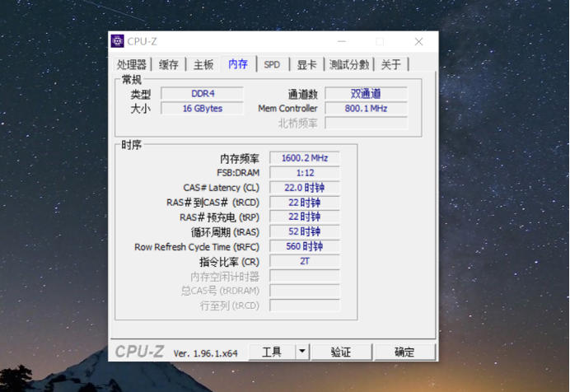This screenshot has width=570, height=392.
Task: Click the CPU-Z app icon in title bar
Action: [x=118, y=41]
